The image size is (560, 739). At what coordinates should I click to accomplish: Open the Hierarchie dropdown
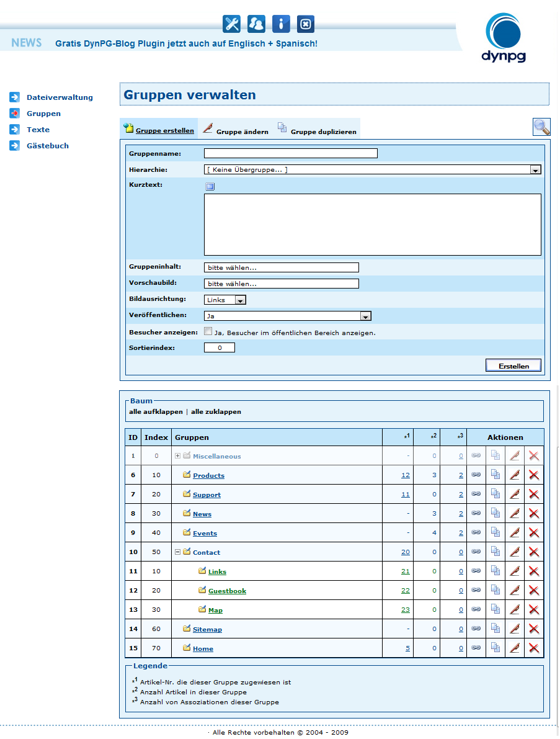pos(535,170)
